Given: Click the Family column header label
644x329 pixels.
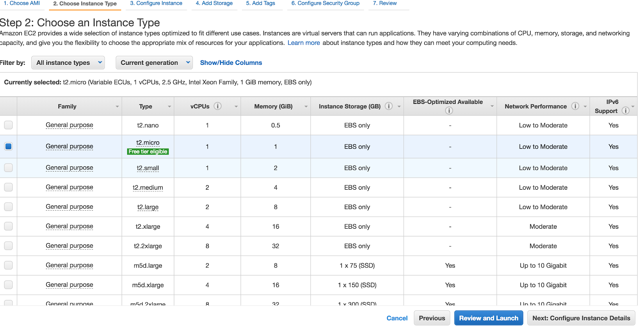Looking at the screenshot, I should 67,106.
